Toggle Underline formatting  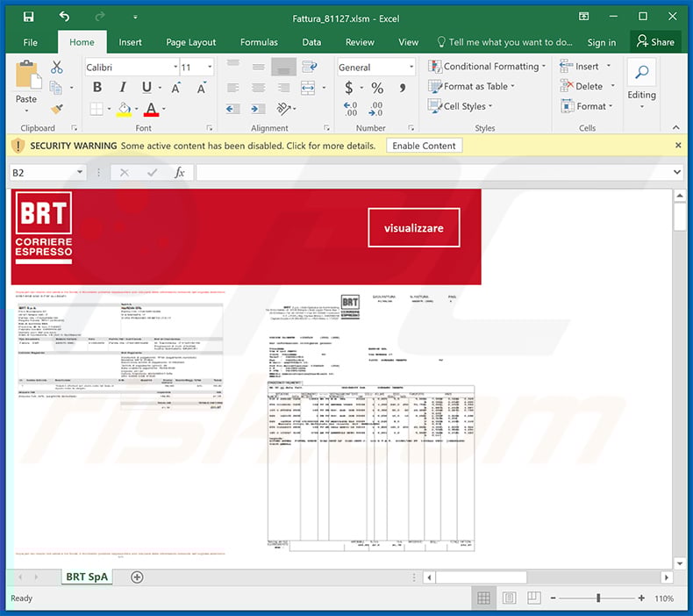point(146,88)
